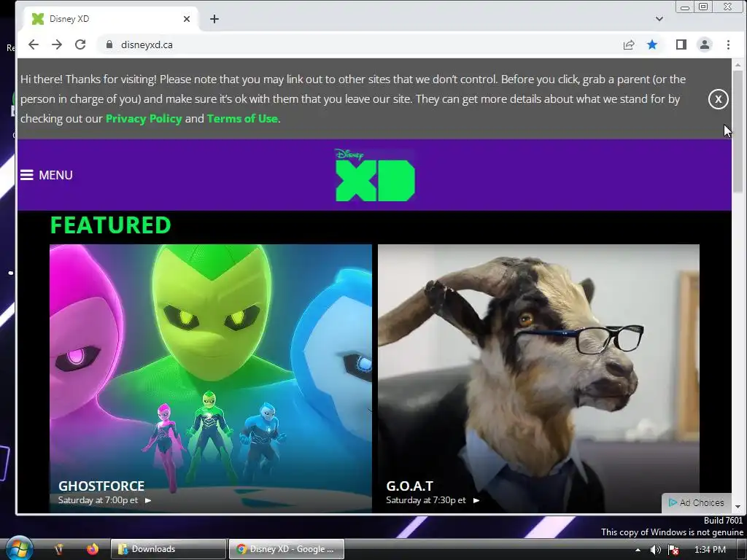
Task: Share this page icon
Action: pyautogui.click(x=629, y=44)
